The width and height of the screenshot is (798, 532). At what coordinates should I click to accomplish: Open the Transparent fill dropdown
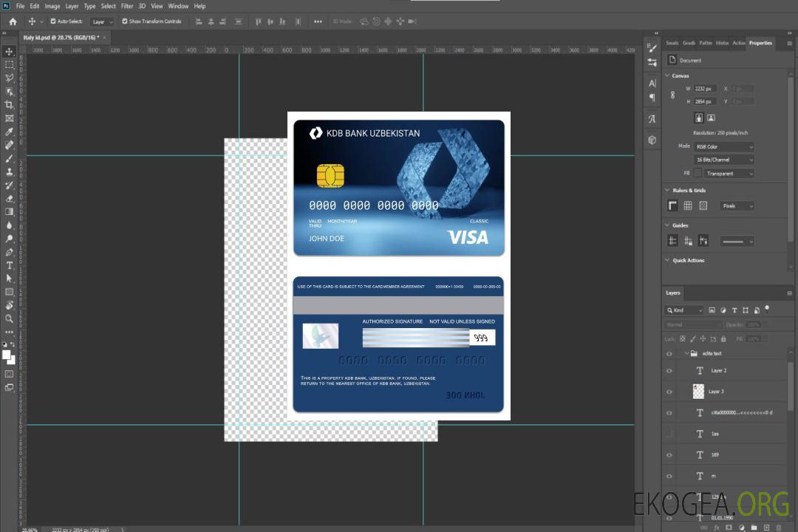point(729,174)
